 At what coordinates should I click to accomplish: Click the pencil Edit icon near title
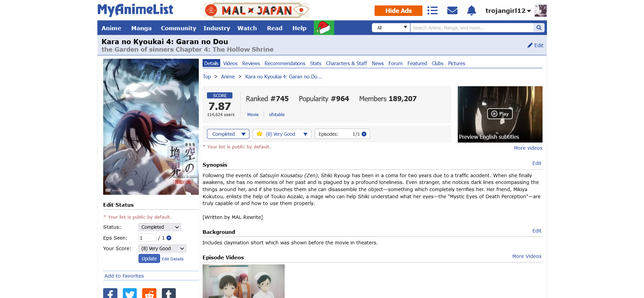pyautogui.click(x=535, y=45)
